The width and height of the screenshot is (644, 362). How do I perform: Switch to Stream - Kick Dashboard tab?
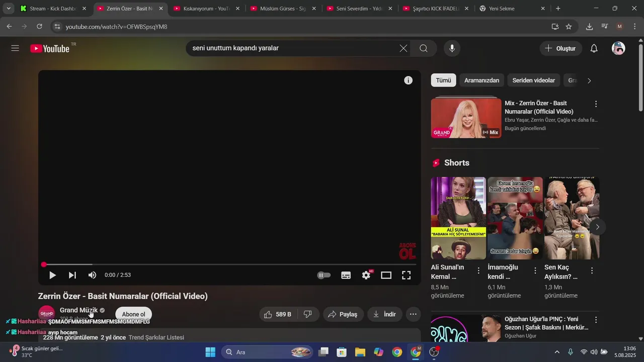tap(53, 9)
